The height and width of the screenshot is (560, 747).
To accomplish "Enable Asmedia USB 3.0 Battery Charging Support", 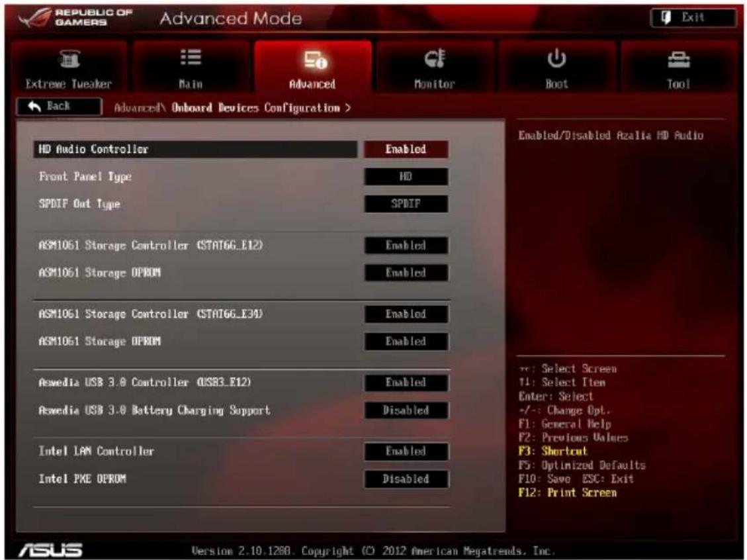I will coord(406,410).
